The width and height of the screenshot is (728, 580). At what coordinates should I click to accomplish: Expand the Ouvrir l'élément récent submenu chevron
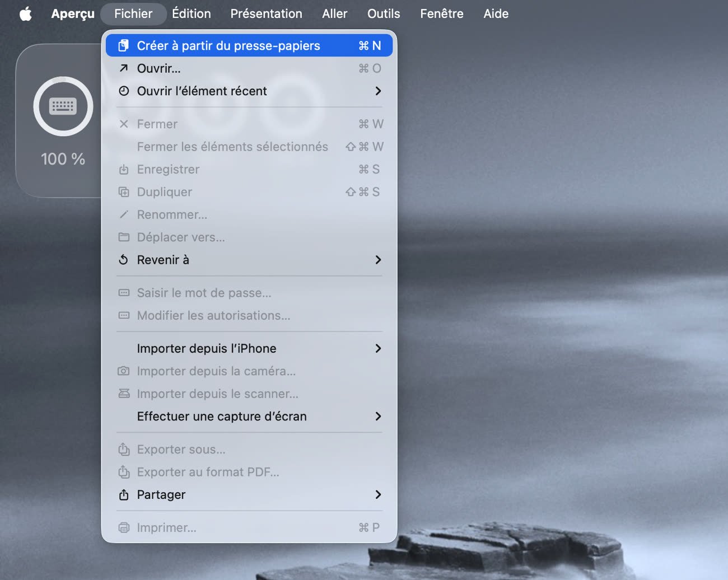pos(378,91)
